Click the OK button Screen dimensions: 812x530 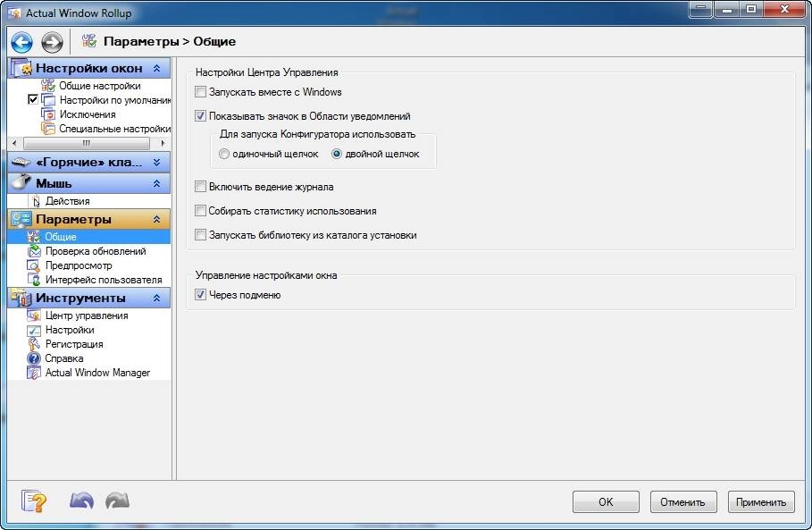tap(606, 502)
